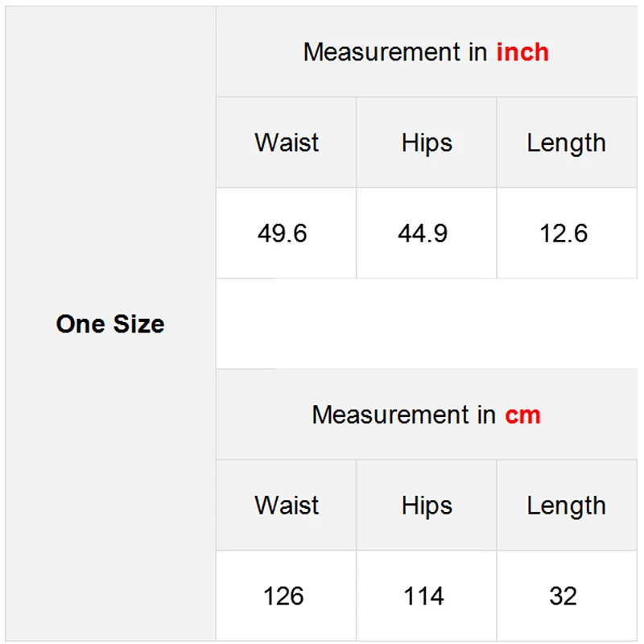Click the red word inch
Viewport: 644px width, 644px height.
[x=522, y=52]
